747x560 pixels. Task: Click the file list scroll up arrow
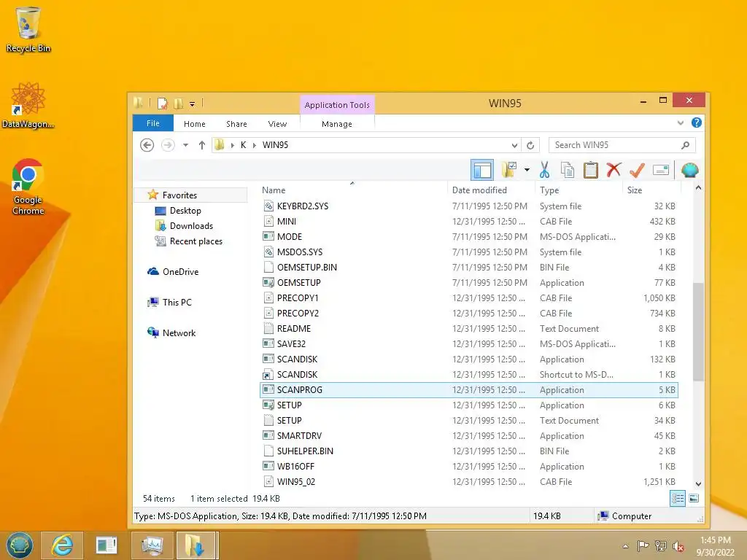[x=698, y=187]
